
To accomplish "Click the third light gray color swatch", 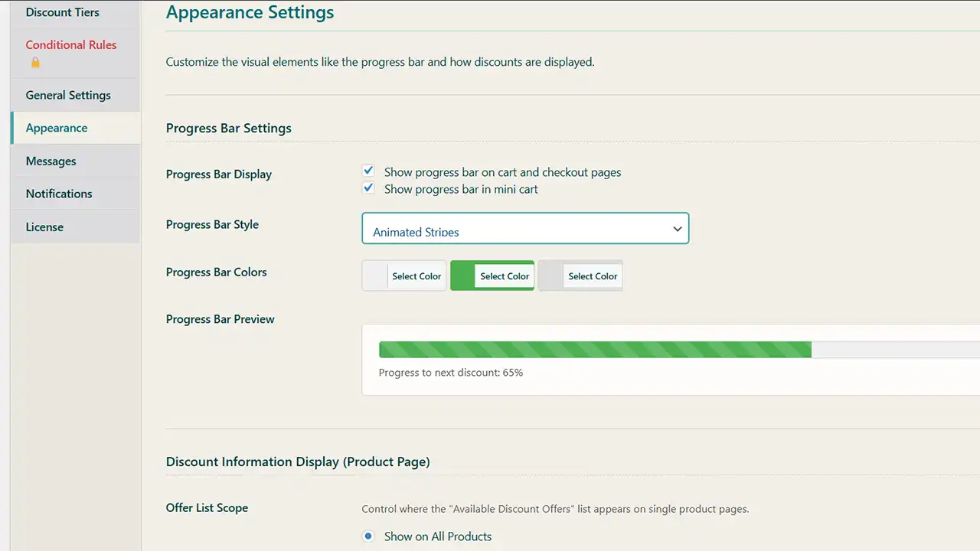I will point(550,275).
